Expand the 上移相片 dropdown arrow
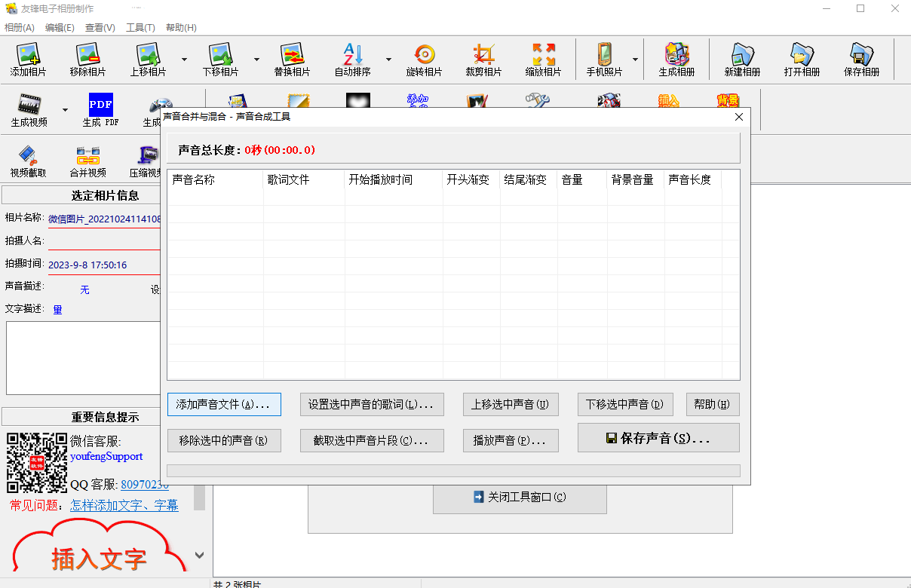Screen dimensions: 911x588 [183, 60]
